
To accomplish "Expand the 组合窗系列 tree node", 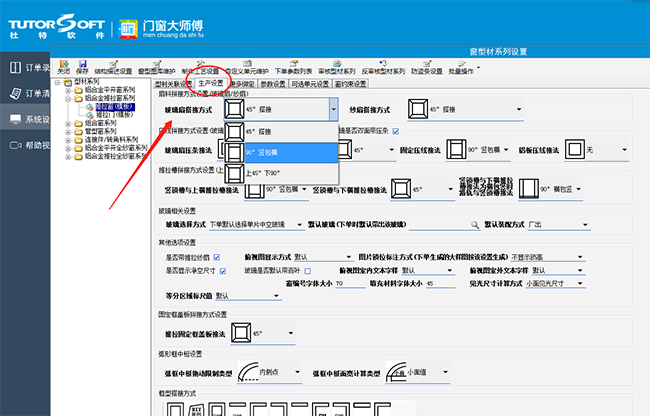I will point(68,123).
